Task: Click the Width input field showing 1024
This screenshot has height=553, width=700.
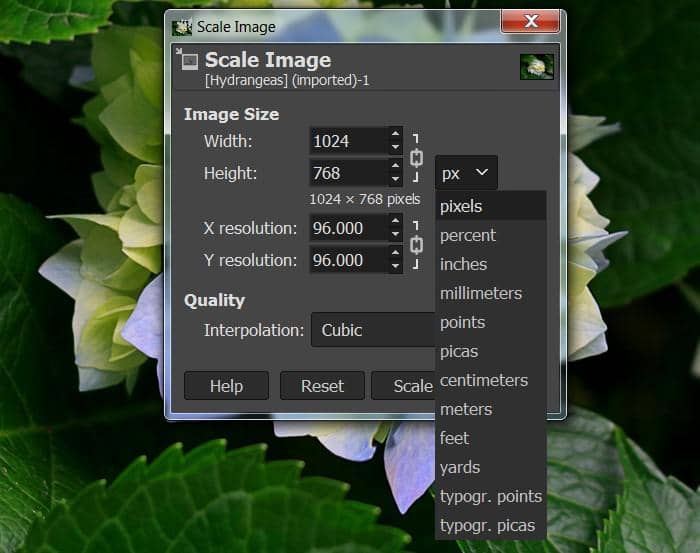Action: (x=349, y=141)
